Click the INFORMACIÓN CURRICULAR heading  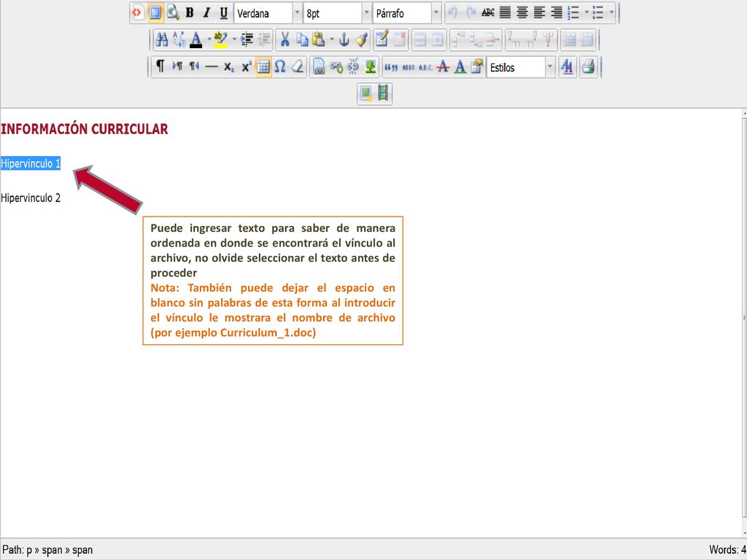tap(85, 129)
